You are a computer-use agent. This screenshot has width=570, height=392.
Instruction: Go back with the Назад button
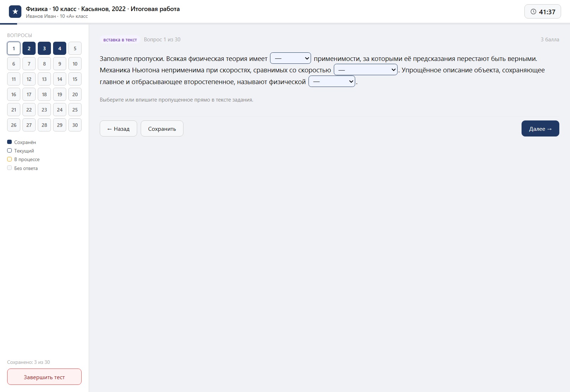coord(118,129)
